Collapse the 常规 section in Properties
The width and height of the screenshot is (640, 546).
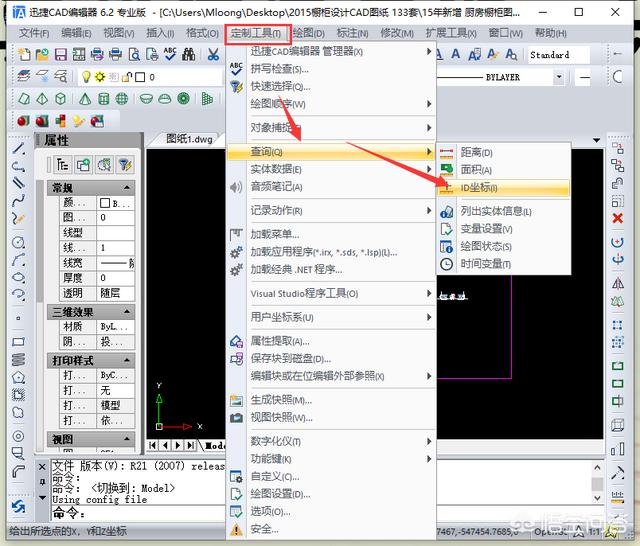pos(128,188)
